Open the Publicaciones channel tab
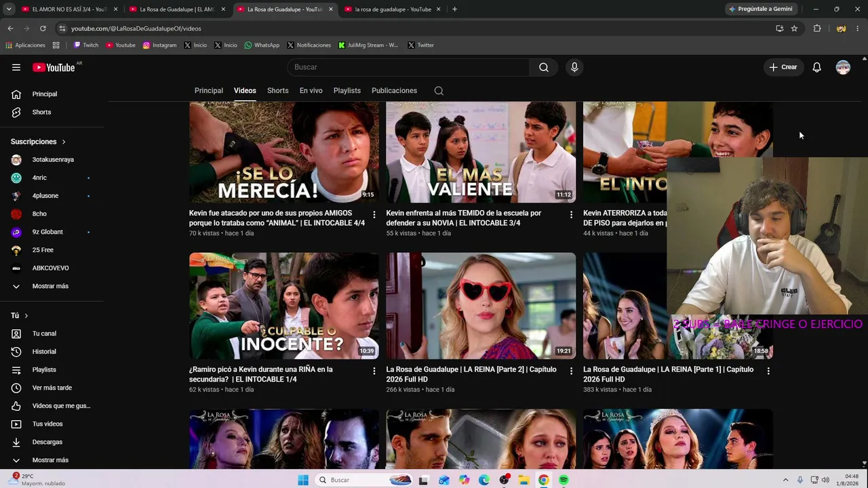The height and width of the screenshot is (488, 868). click(394, 91)
